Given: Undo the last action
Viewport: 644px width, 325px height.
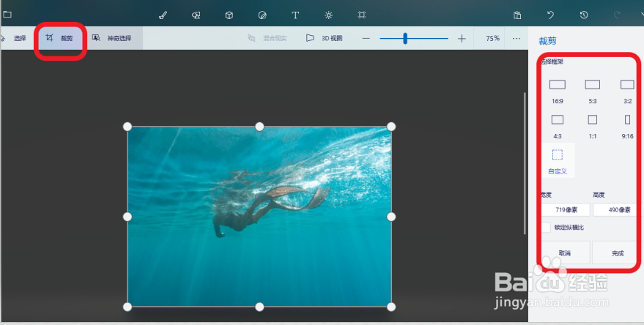Looking at the screenshot, I should coord(550,15).
